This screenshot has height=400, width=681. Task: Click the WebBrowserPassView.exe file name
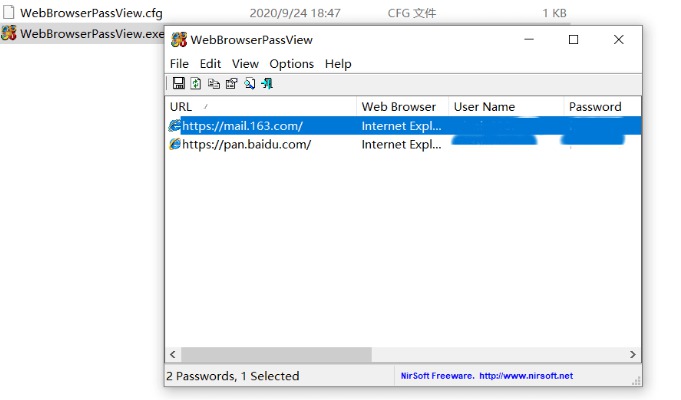click(x=92, y=33)
